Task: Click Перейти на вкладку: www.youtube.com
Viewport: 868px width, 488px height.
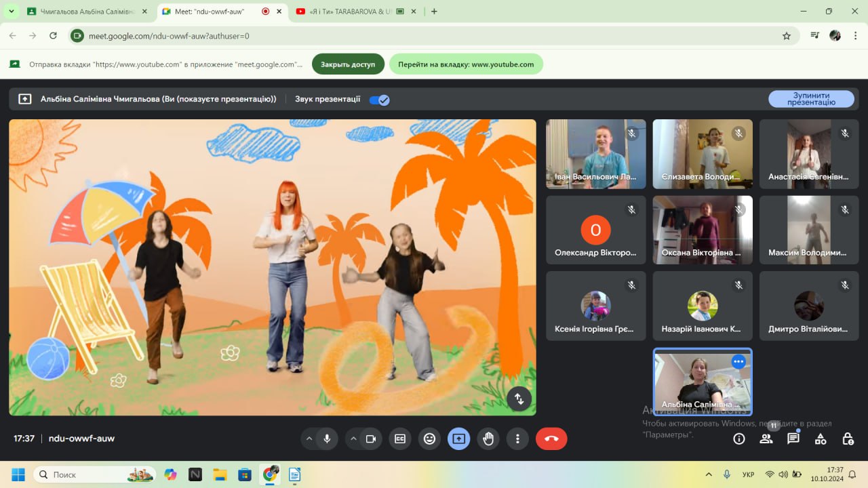Action: click(466, 64)
